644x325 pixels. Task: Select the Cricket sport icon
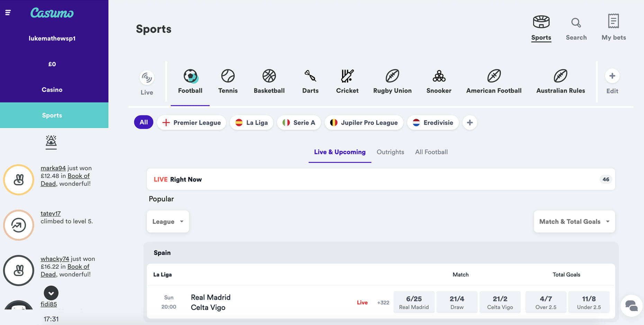coord(347,76)
